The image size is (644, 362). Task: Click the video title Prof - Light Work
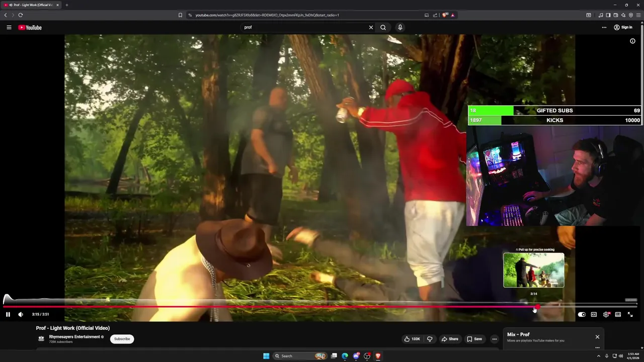73,328
